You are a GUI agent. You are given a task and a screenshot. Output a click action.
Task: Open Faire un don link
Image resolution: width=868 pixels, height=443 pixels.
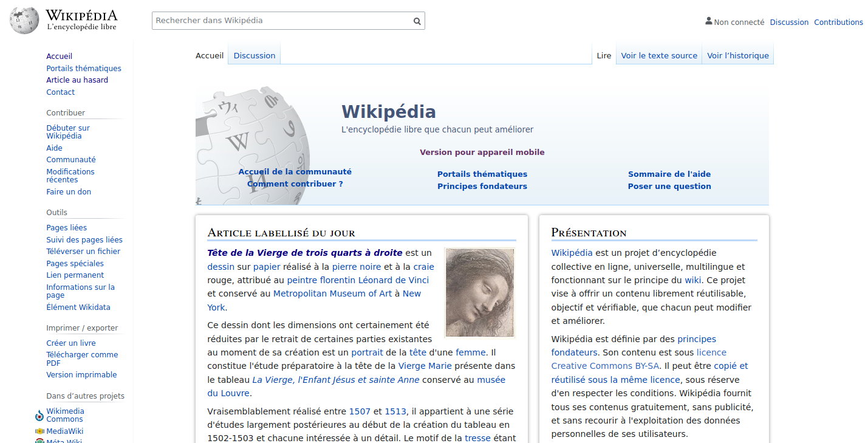(69, 192)
